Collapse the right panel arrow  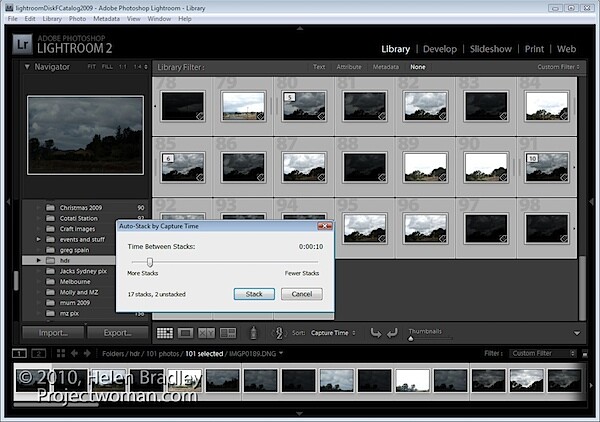tap(592, 202)
